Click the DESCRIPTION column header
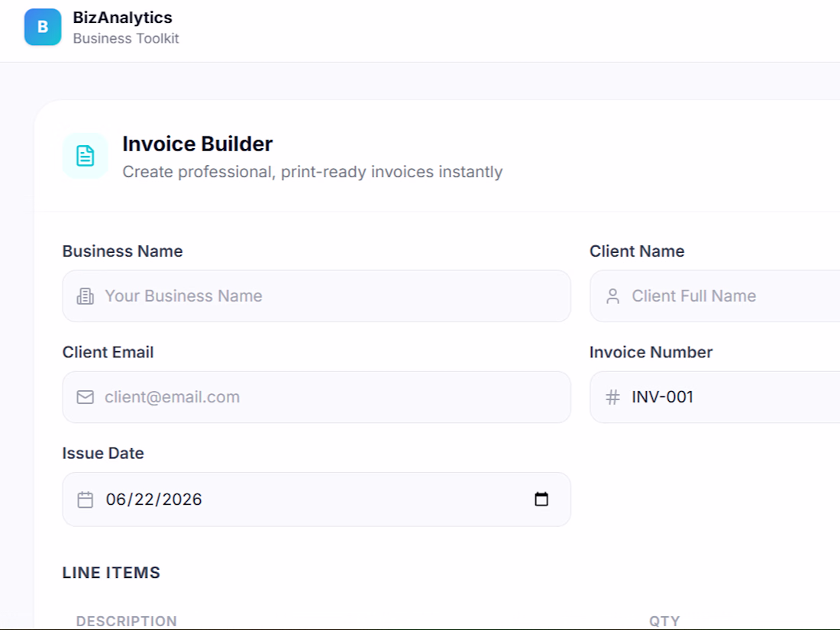The width and height of the screenshot is (840, 630). coord(127,622)
